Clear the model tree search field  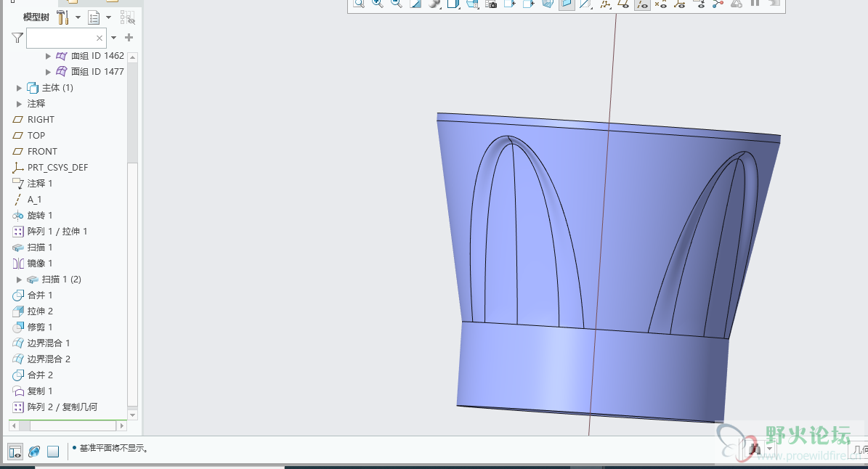99,38
